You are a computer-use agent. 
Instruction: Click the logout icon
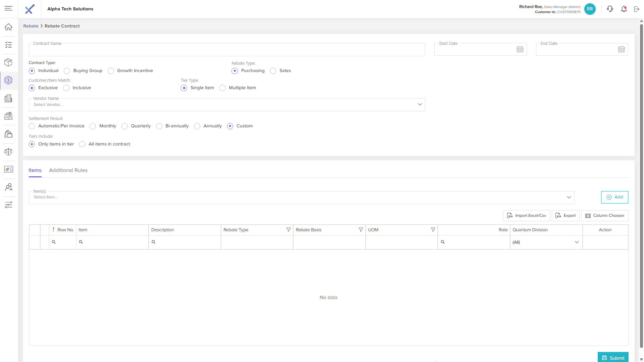(637, 9)
